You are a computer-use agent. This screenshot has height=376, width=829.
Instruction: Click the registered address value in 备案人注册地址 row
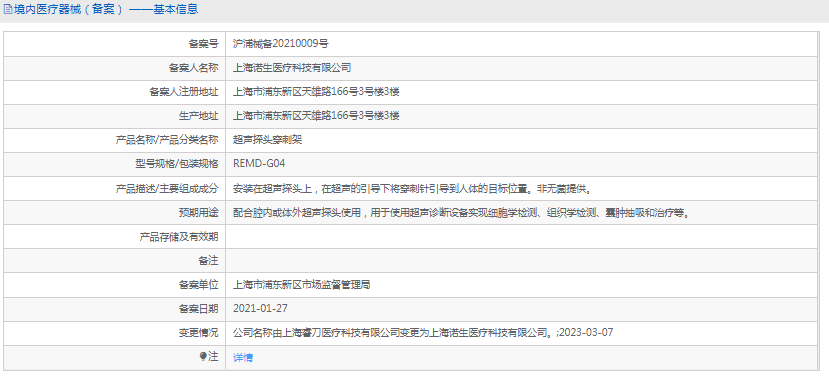[316, 92]
